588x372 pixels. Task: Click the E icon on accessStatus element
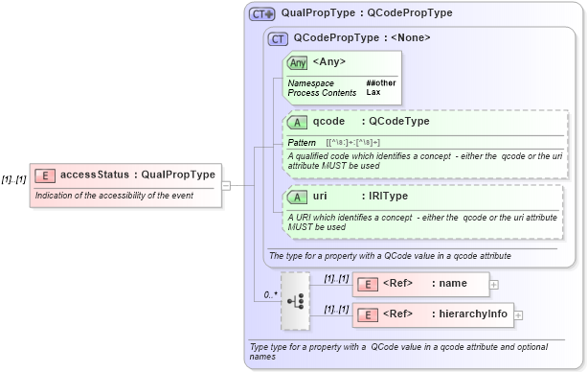click(45, 175)
